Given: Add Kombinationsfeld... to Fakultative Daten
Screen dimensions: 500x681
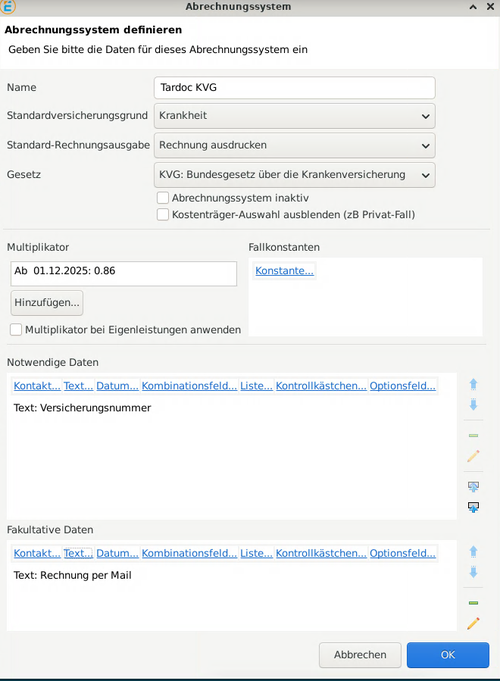Looking at the screenshot, I should pos(189,553).
